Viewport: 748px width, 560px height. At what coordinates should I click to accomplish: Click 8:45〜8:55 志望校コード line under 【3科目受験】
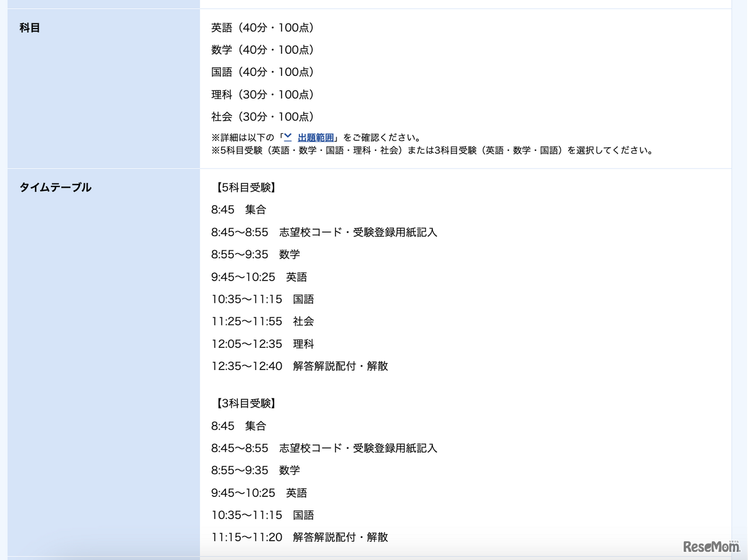[x=324, y=448]
